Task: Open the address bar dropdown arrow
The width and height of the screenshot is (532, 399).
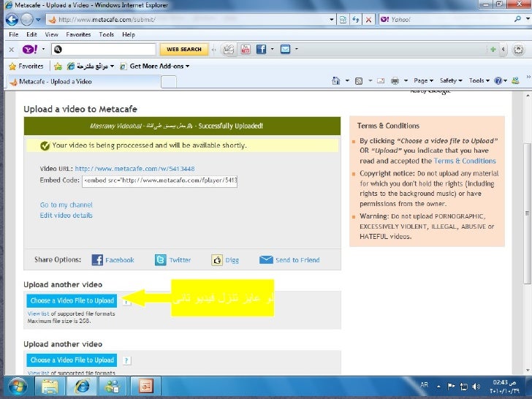Action: click(x=332, y=20)
